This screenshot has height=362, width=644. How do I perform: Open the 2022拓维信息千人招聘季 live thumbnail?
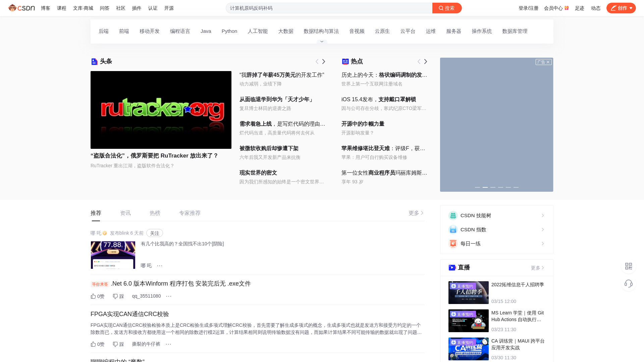[469, 293]
